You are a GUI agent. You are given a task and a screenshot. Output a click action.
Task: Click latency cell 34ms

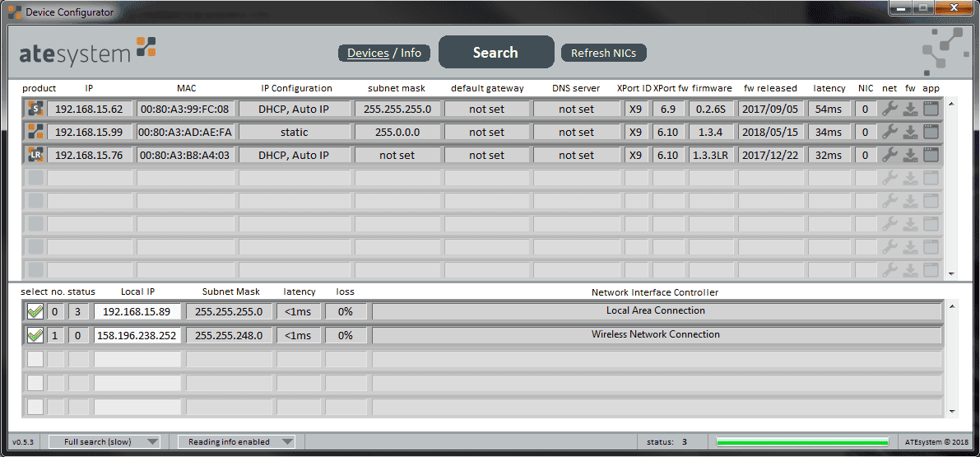click(x=829, y=132)
